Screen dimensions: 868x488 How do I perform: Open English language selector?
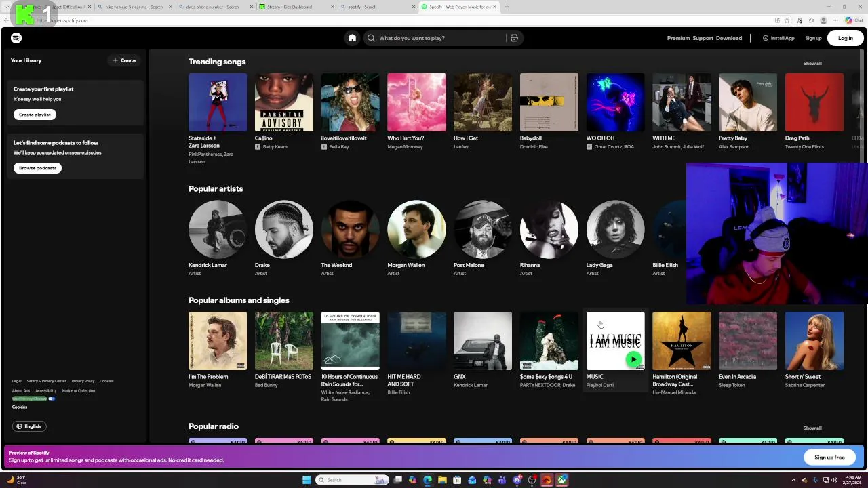(28, 426)
